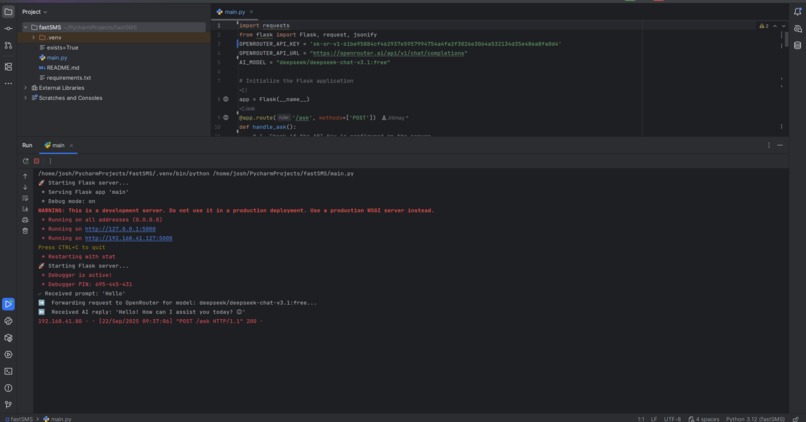Click the editor vertical scrollbar thumb
Screen dimensions: 806x422
786,39
